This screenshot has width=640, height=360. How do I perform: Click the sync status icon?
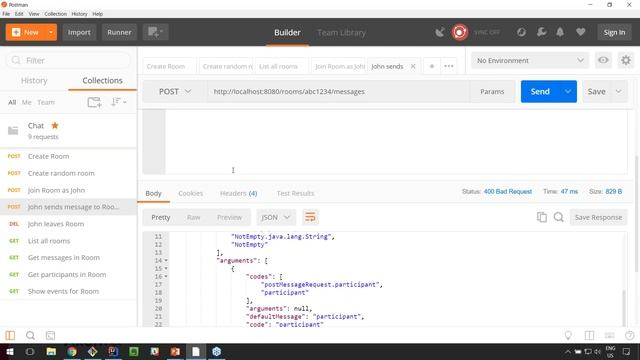tap(521, 32)
